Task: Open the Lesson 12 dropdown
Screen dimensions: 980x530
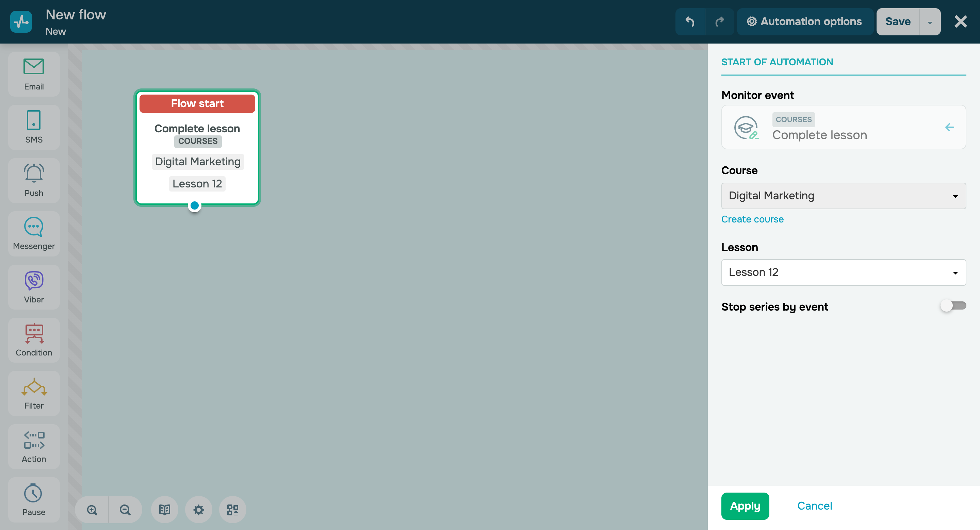Action: [843, 272]
